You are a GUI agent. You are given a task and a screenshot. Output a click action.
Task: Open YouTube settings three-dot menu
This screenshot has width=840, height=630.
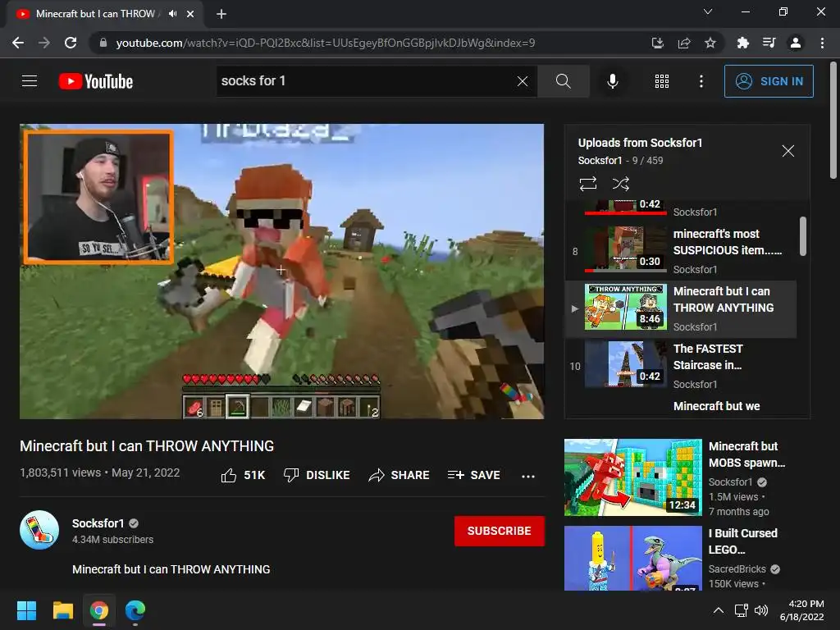point(701,81)
